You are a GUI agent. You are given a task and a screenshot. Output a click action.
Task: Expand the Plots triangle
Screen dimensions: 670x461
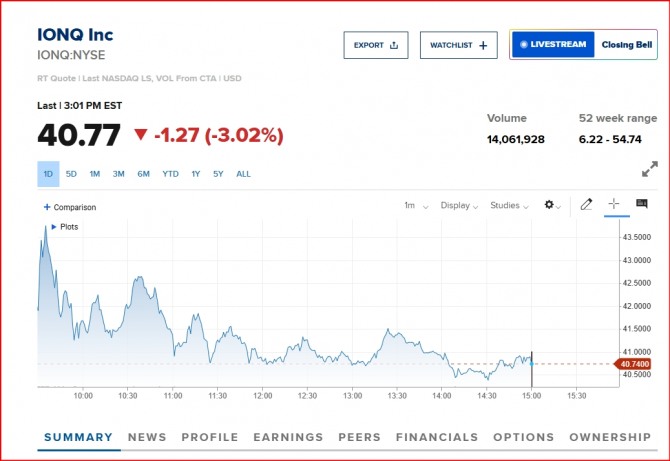[54, 227]
